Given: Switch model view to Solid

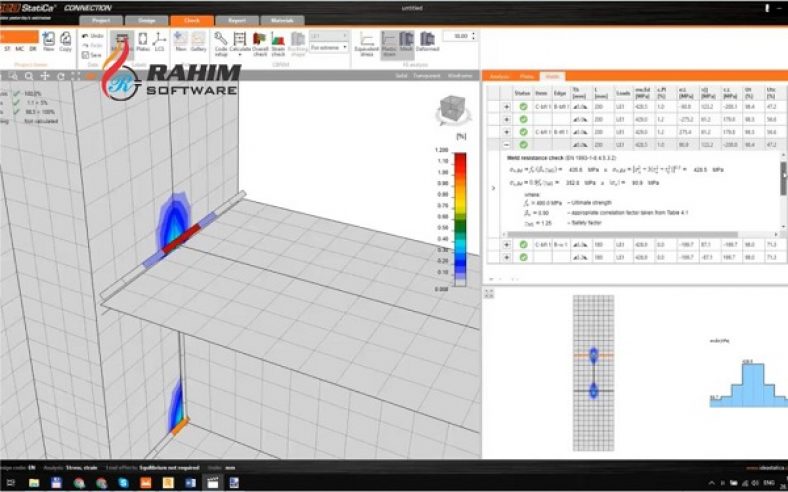Looking at the screenshot, I should [401, 76].
